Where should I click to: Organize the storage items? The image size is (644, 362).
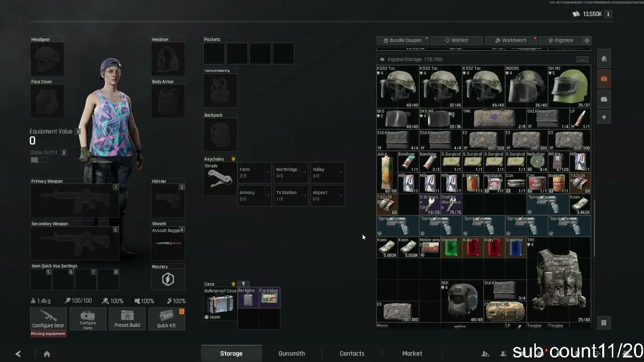click(560, 40)
